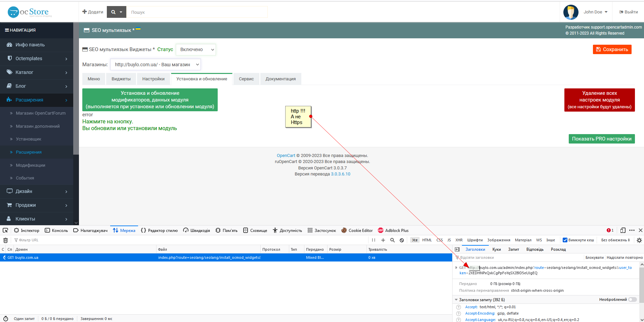Open Adblock Plus devtools panel
Screen dimensions: 644x322
click(x=393, y=230)
